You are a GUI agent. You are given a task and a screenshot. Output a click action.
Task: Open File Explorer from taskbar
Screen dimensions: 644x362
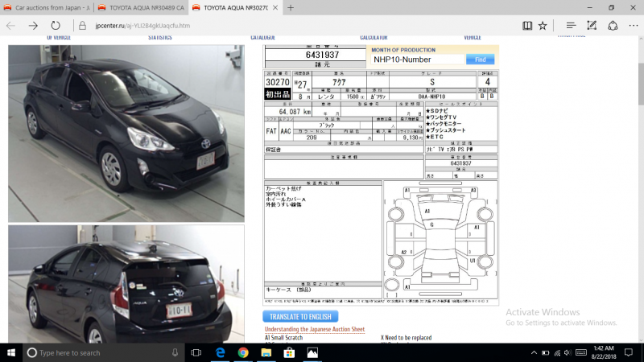266,352
